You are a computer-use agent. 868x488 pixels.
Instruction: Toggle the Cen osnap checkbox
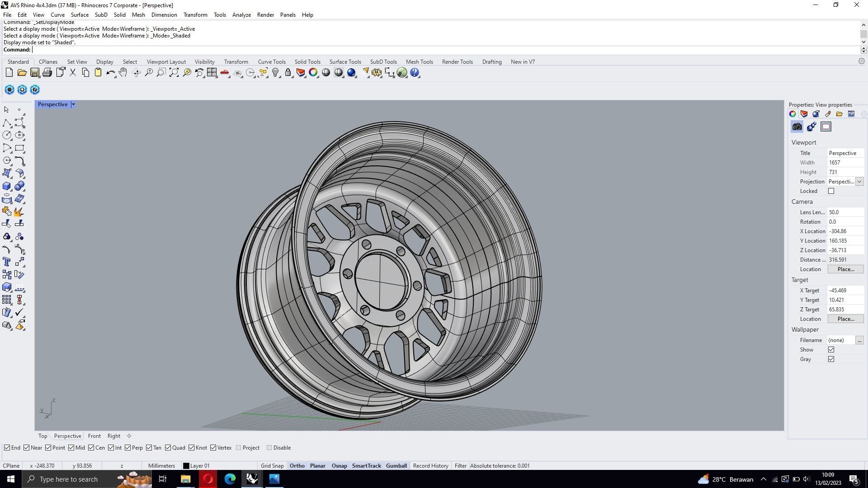tap(91, 448)
